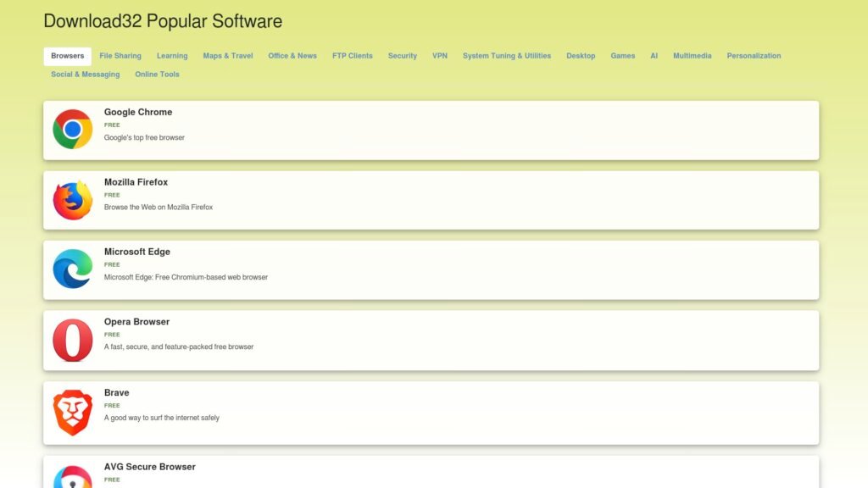Viewport: 868px width, 488px height.
Task: Open the Maps & Travel tab
Action: click(227, 56)
